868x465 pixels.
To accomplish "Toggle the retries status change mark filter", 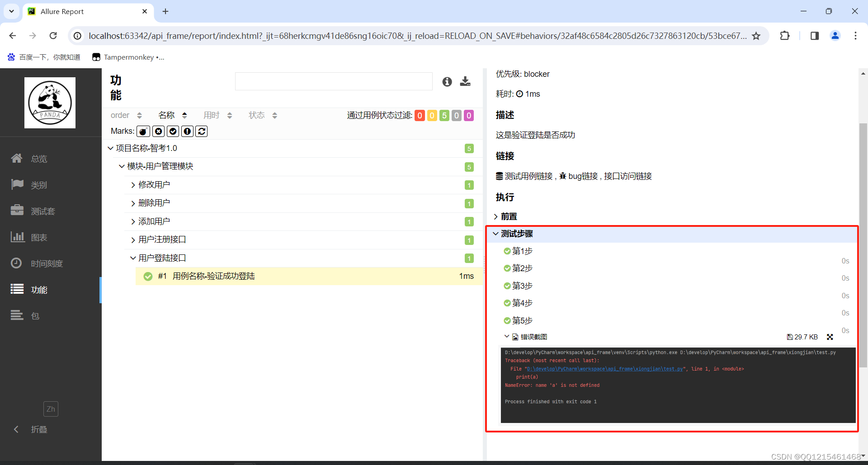I will click(202, 131).
